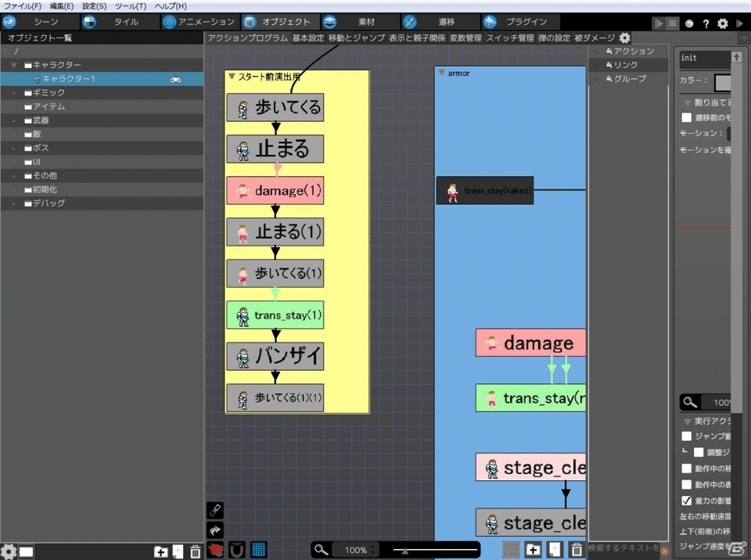Click the far-right play arrow icon
Viewport: 751px width, 560px height.
click(x=739, y=23)
